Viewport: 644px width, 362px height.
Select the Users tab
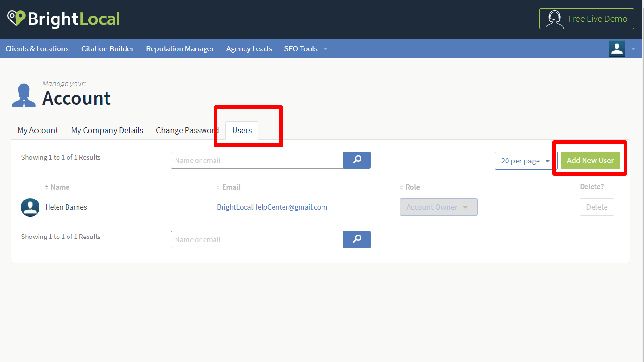[242, 130]
